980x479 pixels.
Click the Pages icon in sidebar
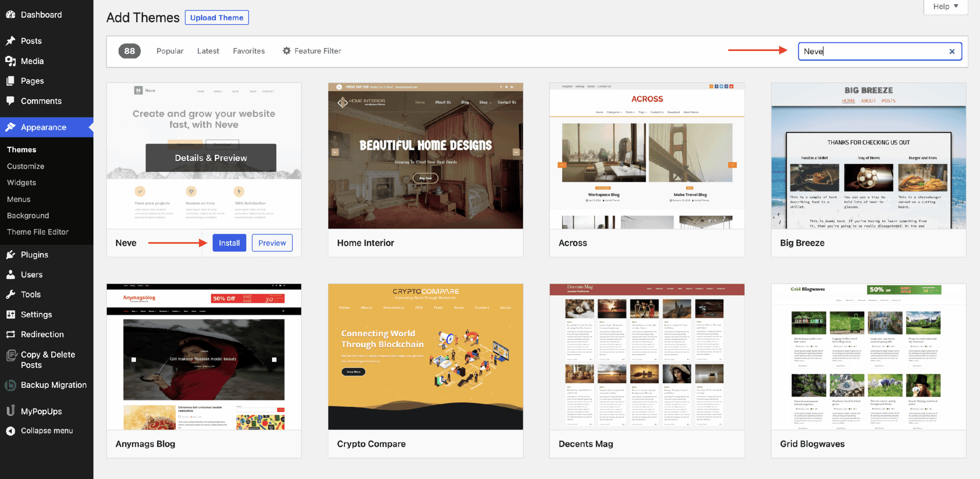pos(11,81)
